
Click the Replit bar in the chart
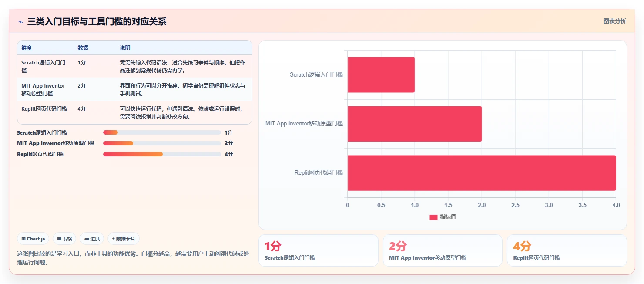point(481,173)
